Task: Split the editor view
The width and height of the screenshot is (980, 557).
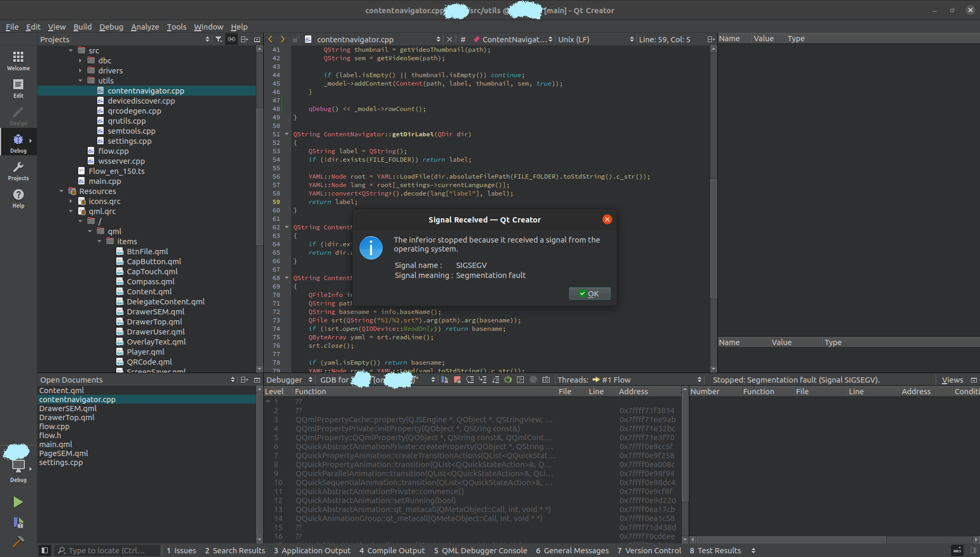Action: pyautogui.click(x=711, y=39)
